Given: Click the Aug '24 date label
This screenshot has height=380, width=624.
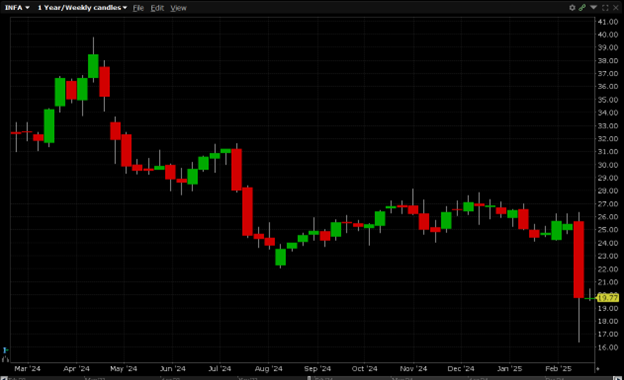Looking at the screenshot, I should [269, 368].
